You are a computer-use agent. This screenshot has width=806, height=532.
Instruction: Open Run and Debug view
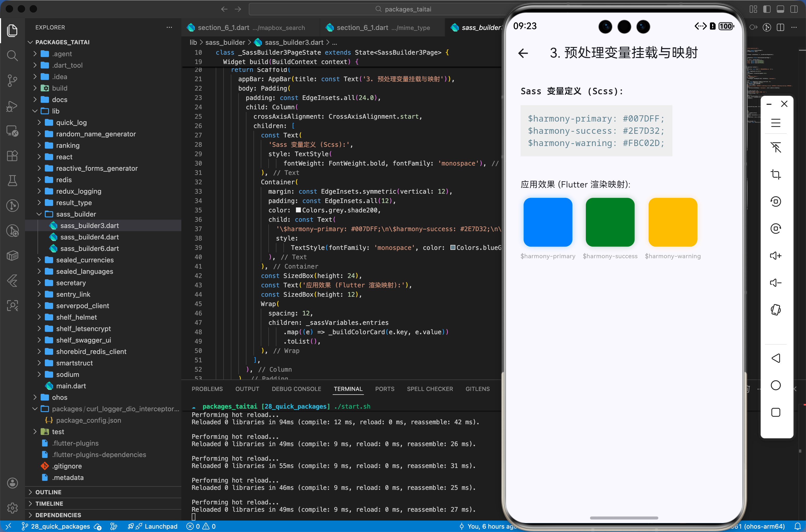(x=12, y=106)
